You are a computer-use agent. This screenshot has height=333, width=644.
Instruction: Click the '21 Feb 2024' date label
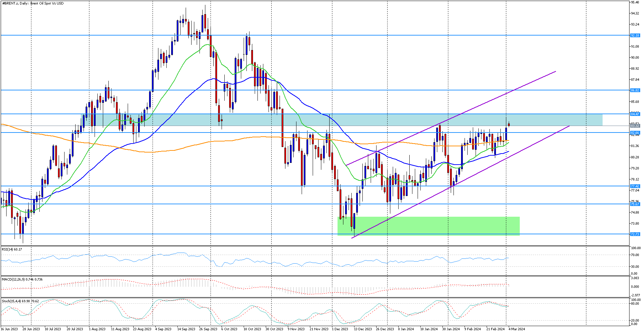495,329
